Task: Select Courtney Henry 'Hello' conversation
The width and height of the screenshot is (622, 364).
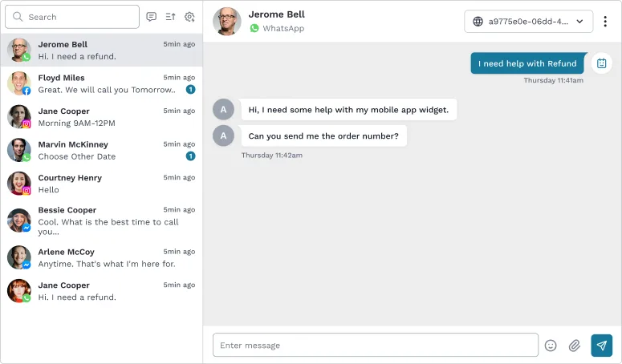Action: pyautogui.click(x=102, y=184)
